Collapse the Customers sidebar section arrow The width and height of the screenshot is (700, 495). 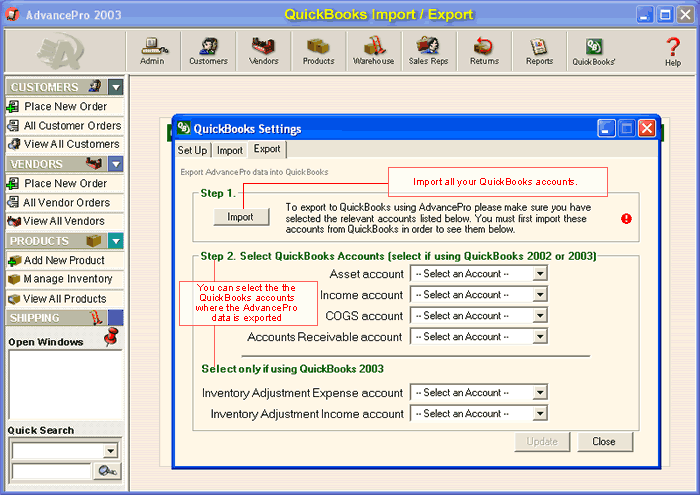(116, 87)
